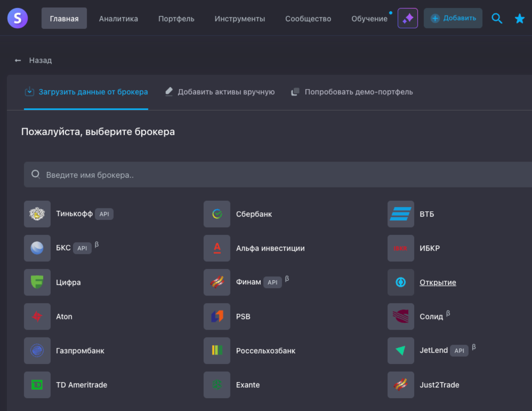532x411 pixels.
Task: Click API badge next to БКС
Action: coord(82,248)
